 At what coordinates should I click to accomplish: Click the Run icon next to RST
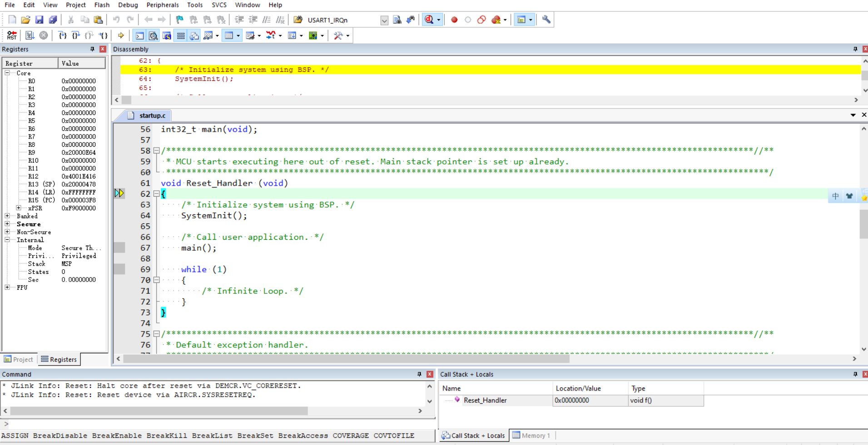click(30, 35)
